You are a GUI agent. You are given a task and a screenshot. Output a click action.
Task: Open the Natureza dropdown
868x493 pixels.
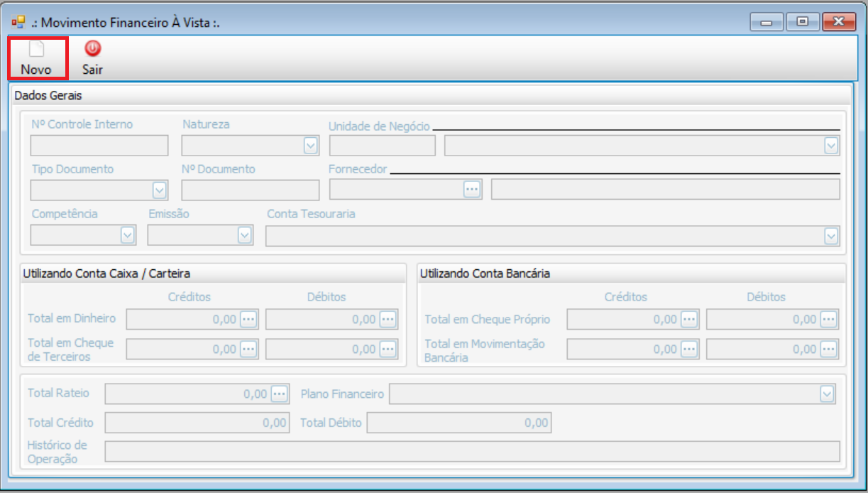311,146
